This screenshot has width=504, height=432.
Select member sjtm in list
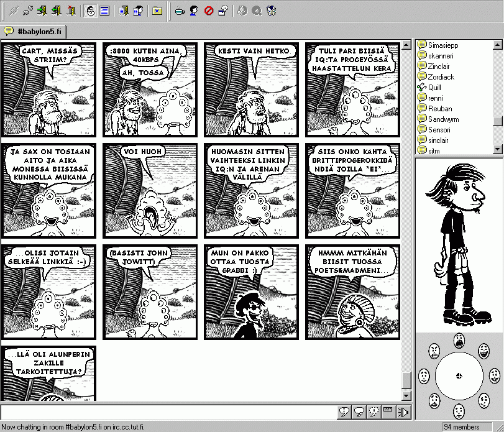tap(434, 150)
